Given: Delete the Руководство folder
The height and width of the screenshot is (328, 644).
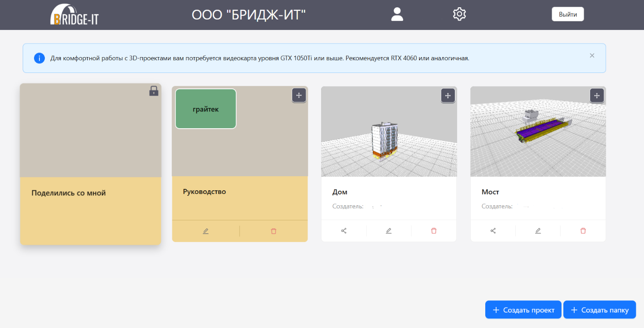Looking at the screenshot, I should [x=273, y=231].
